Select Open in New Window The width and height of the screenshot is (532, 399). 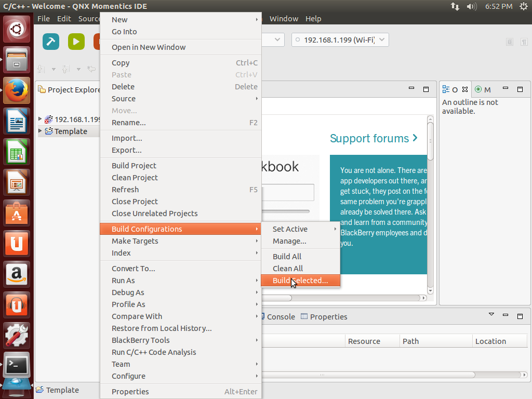pos(181,47)
